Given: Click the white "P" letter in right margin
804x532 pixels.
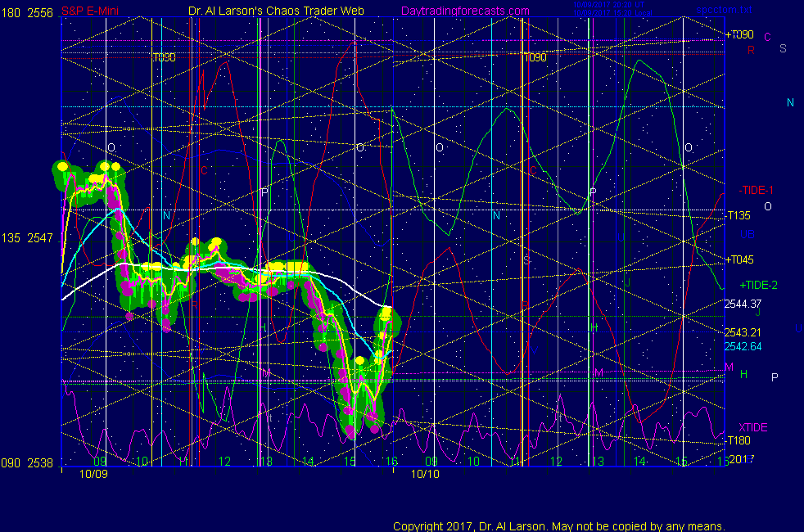Looking at the screenshot, I should pos(775,377).
